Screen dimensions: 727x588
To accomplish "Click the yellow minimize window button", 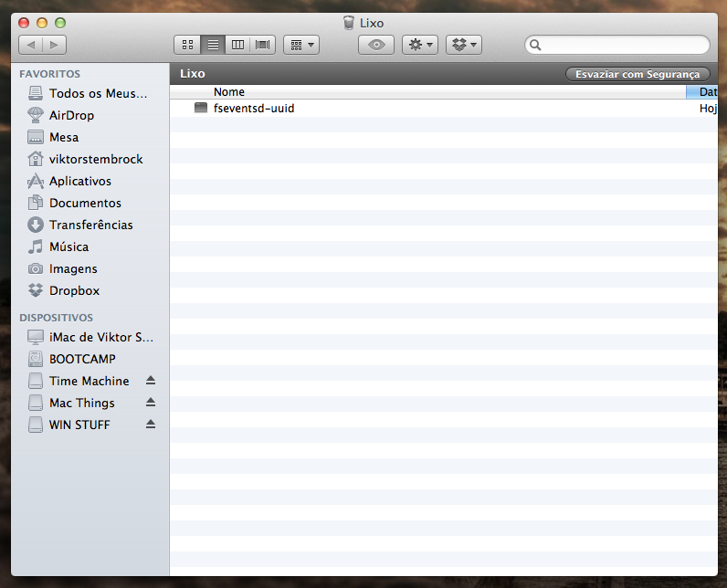I will [42, 23].
